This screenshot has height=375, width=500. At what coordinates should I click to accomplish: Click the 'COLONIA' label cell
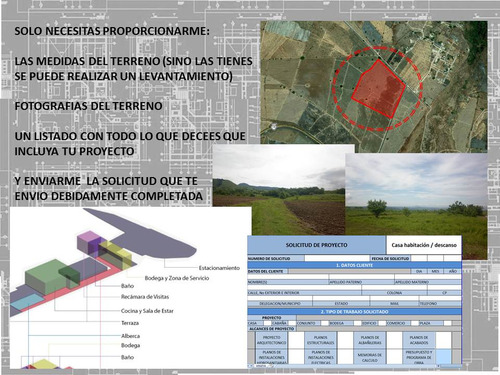[394, 293]
